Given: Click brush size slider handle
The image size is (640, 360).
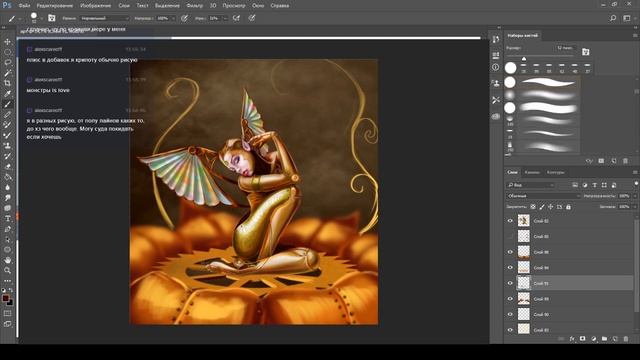Looking at the screenshot, I should pos(524,59).
